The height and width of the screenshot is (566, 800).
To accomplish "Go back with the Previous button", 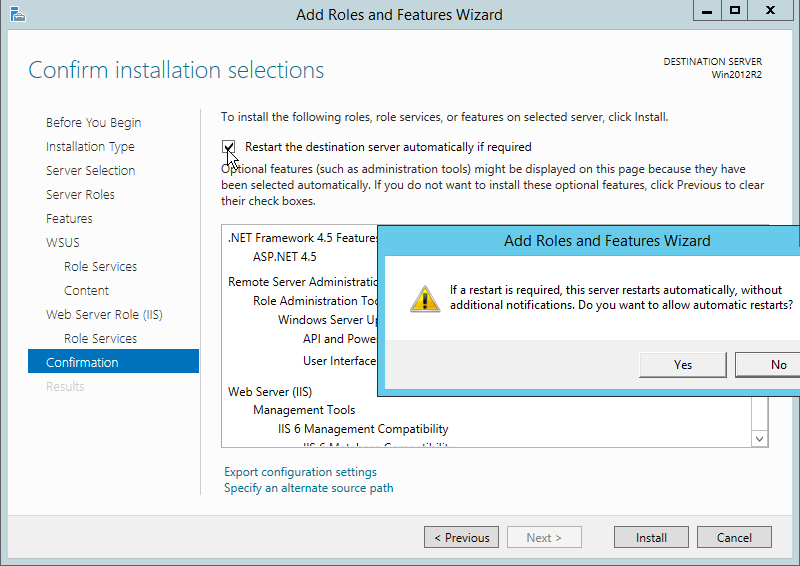I will click(x=461, y=537).
